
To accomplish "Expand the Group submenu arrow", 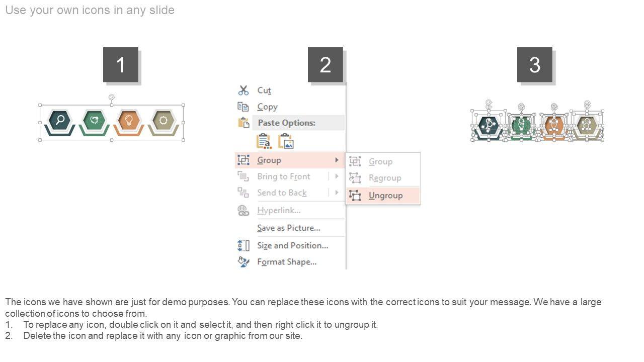I will point(337,160).
